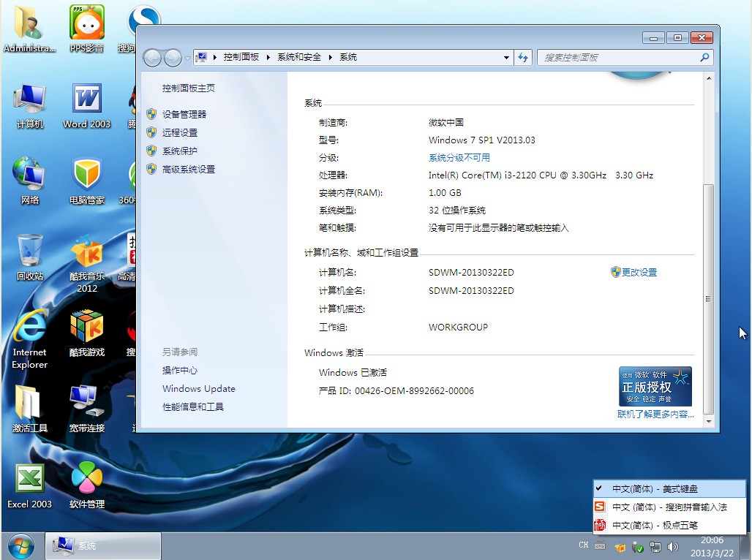The image size is (752, 560).
Task: Focus the 搜索控制面板 search field
Action: [619, 58]
